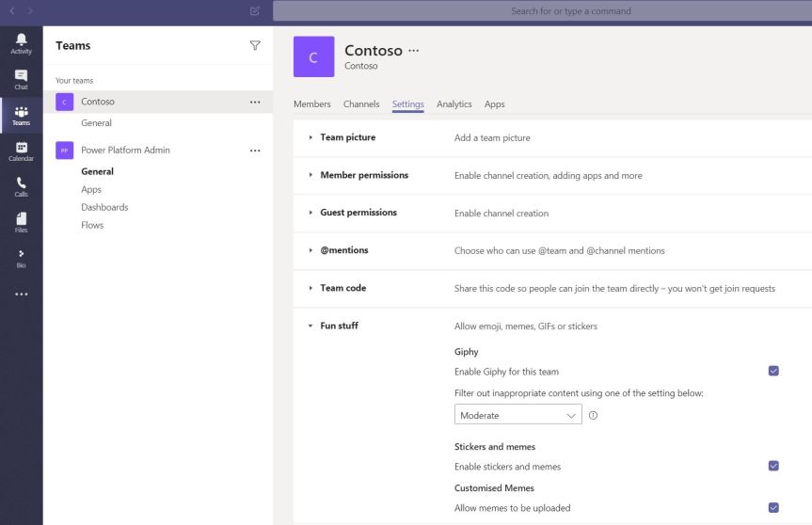Open the Dashboards channel
Image resolution: width=812 pixels, height=525 pixels.
[x=104, y=207]
